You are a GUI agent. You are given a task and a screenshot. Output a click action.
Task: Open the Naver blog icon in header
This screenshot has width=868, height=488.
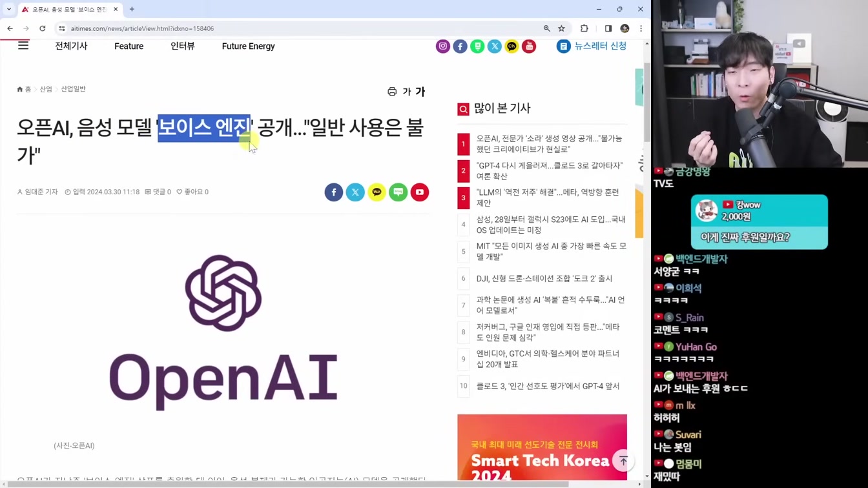(x=477, y=46)
